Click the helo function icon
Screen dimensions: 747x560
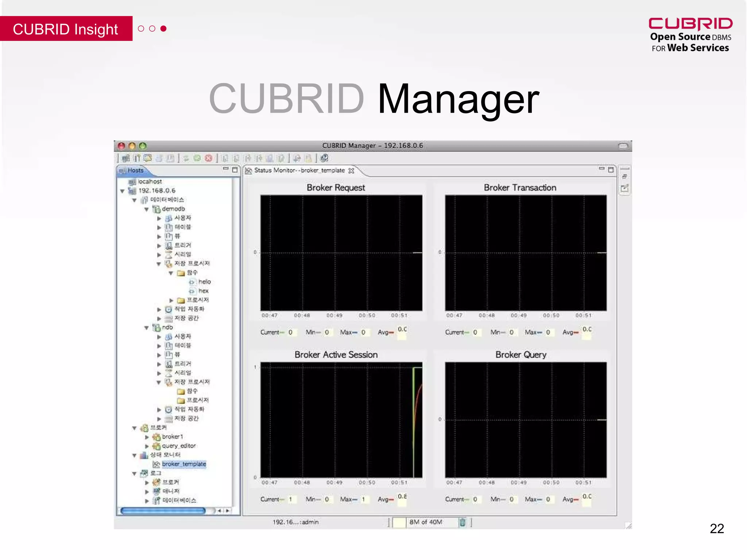(192, 282)
